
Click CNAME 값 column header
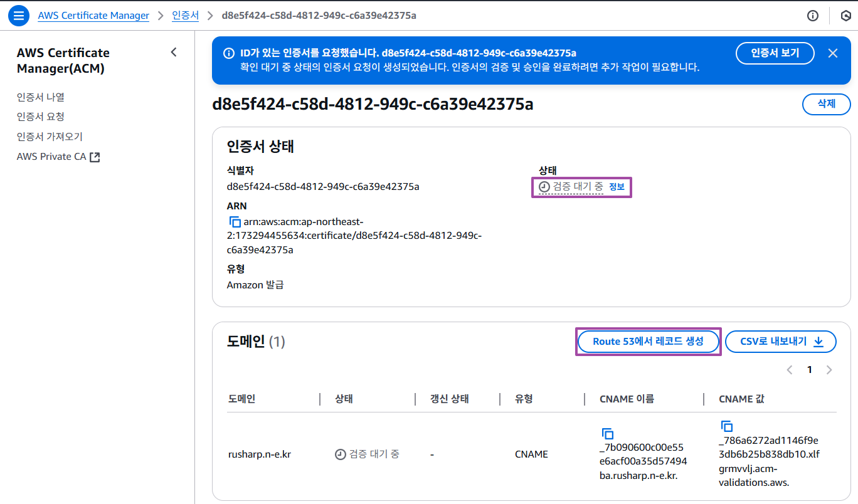point(741,399)
